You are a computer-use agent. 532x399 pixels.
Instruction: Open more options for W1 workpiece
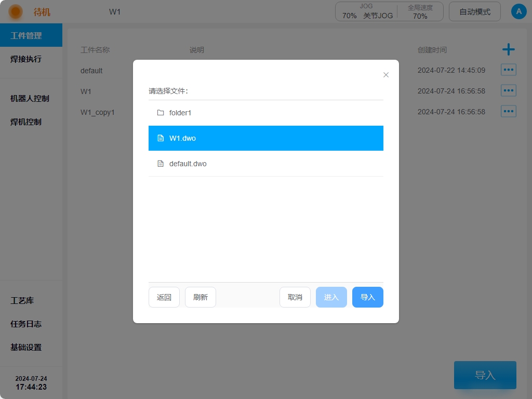[508, 91]
